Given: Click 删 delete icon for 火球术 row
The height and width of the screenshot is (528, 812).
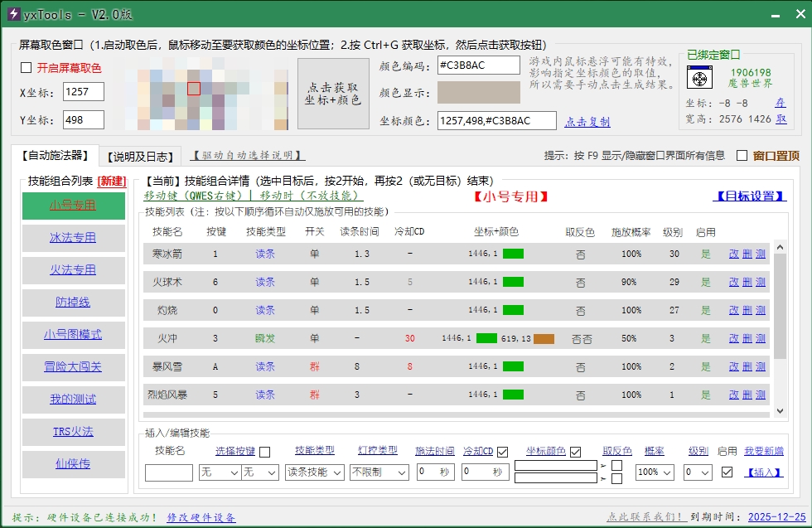Looking at the screenshot, I should coord(747,283).
